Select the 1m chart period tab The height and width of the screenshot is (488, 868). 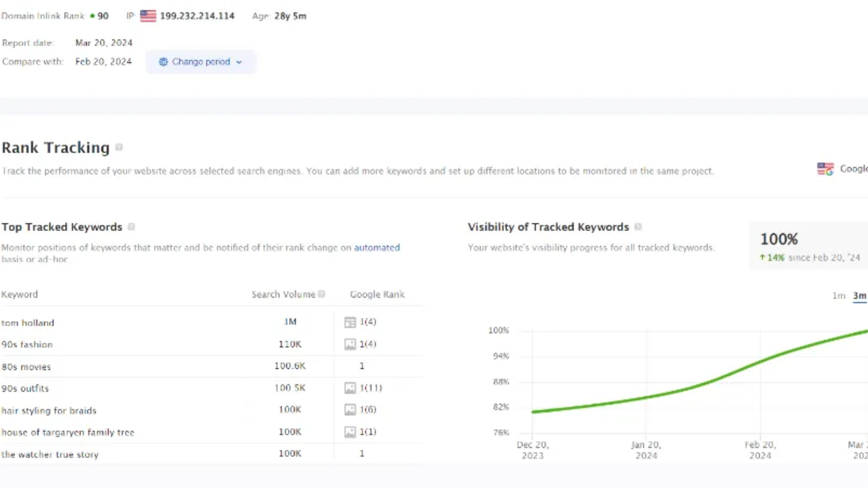[x=839, y=296]
